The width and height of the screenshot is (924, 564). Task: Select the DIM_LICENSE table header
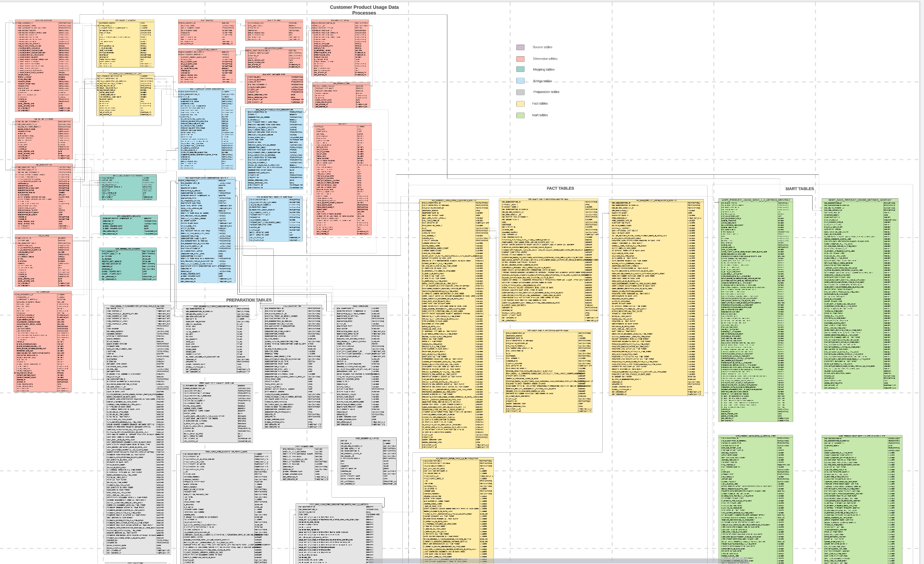[x=43, y=236]
